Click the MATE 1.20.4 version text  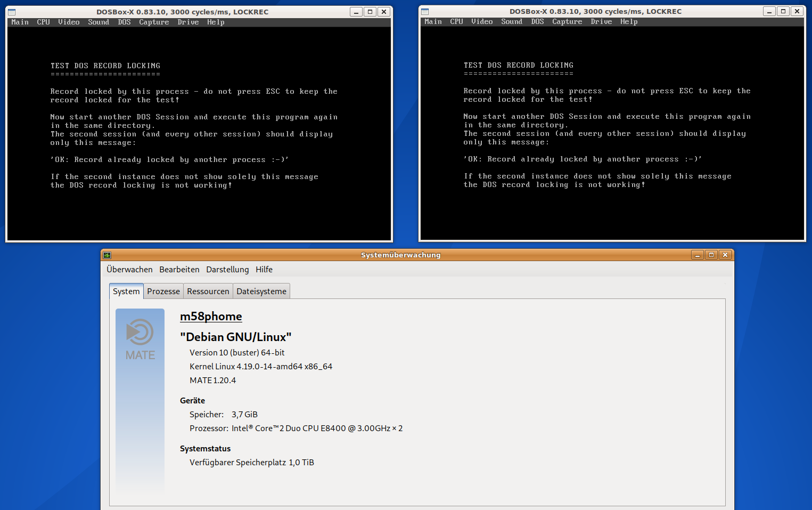coord(212,381)
